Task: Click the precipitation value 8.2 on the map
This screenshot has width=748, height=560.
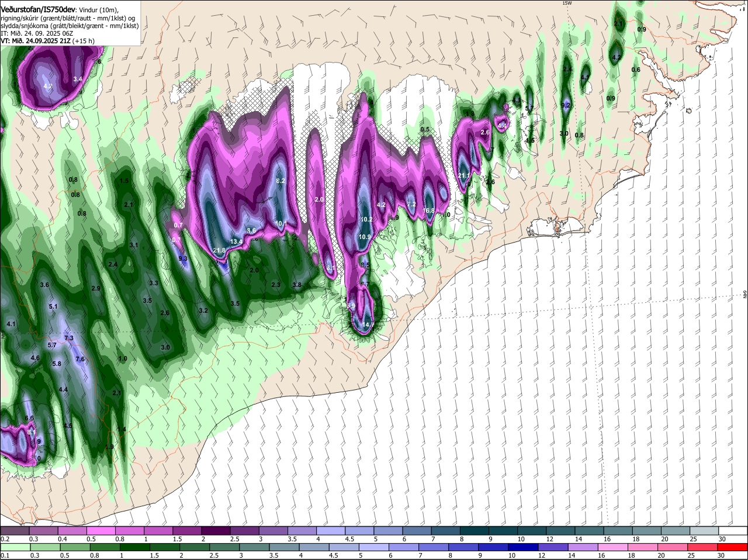Action: 280,181
